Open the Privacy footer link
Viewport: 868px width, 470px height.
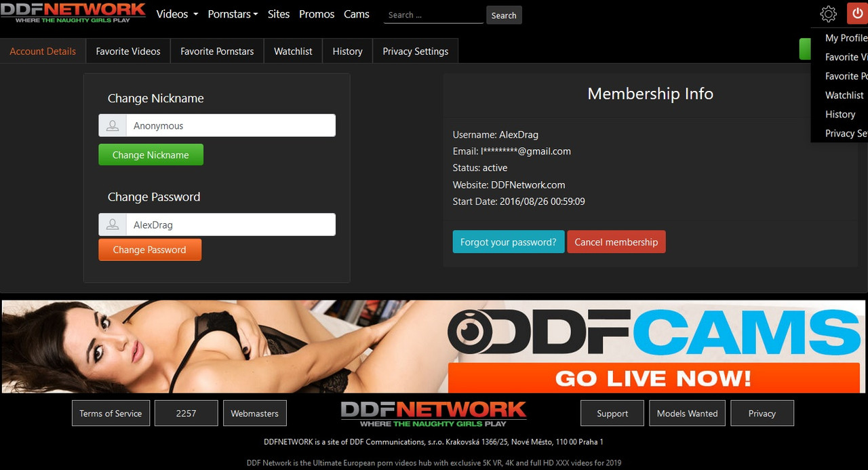(762, 413)
